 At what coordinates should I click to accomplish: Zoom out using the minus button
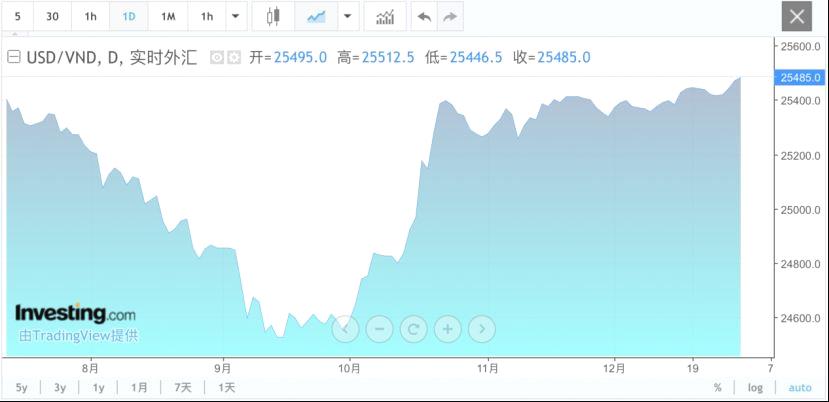tap(379, 328)
